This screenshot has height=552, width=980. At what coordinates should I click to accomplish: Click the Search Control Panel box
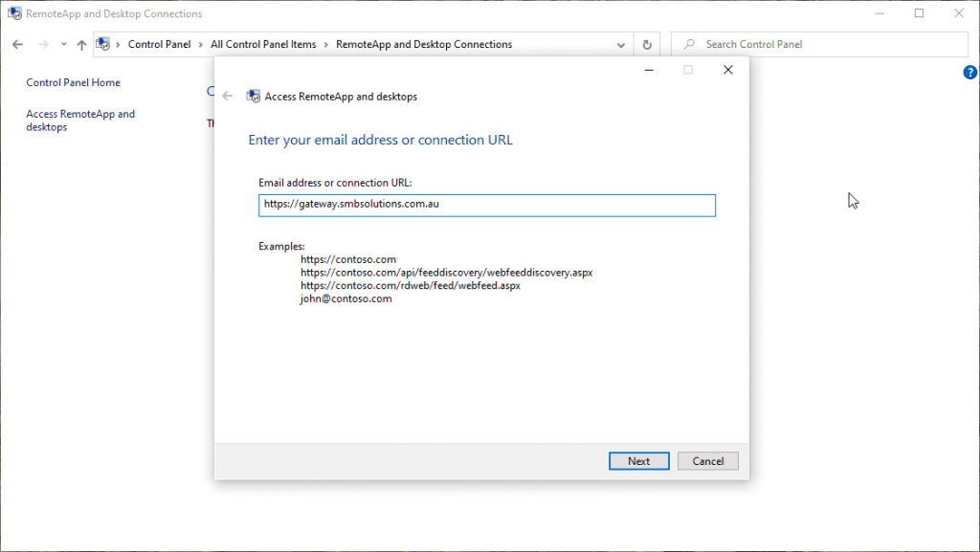point(819,44)
